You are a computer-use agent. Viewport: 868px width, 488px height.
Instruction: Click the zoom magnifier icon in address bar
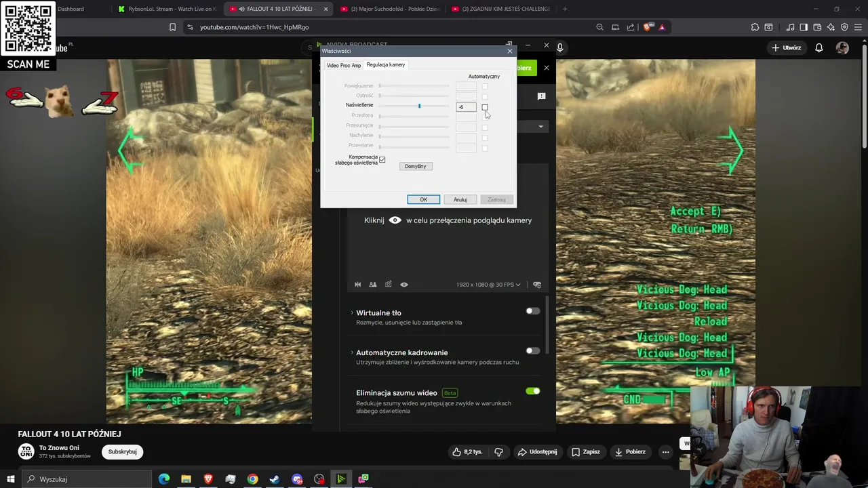(x=599, y=27)
